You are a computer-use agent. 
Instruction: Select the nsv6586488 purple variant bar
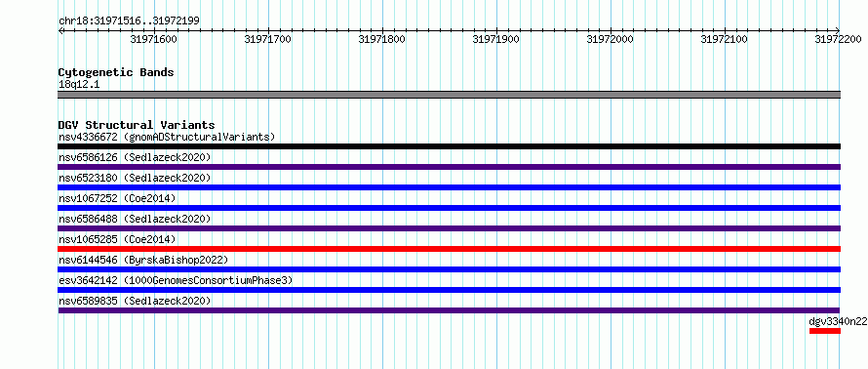click(x=449, y=228)
